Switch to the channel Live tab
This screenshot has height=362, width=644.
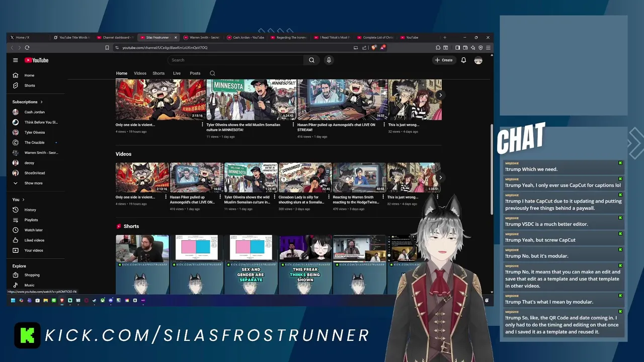[177, 73]
